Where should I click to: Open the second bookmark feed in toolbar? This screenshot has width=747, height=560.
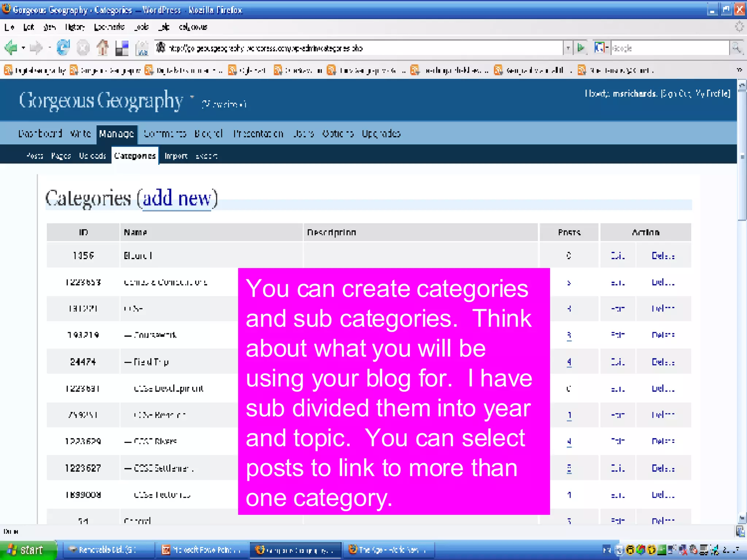[x=105, y=70]
